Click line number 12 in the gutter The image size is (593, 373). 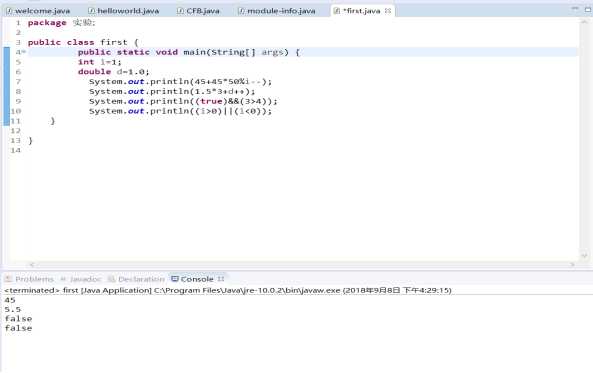(x=16, y=131)
